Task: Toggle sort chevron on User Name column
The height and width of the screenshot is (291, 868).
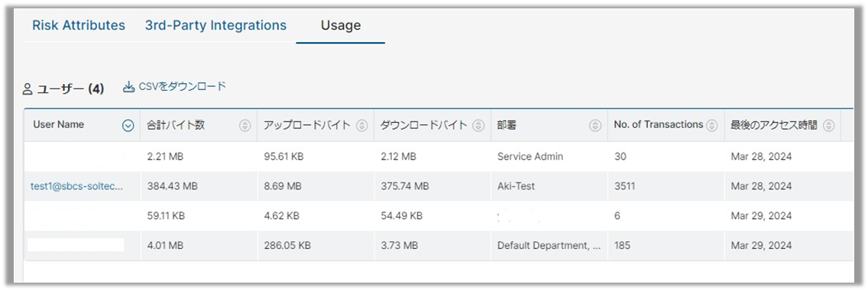Action: pos(128,125)
